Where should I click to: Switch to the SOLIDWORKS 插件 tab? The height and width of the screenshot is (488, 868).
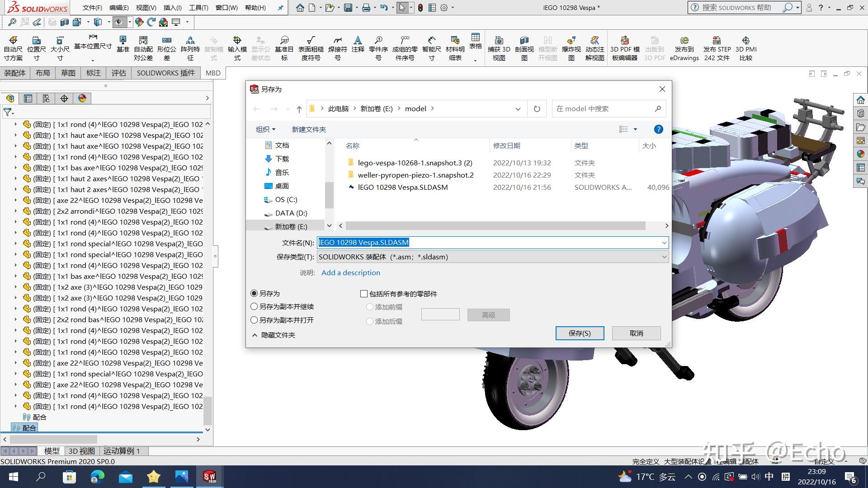[166, 73]
